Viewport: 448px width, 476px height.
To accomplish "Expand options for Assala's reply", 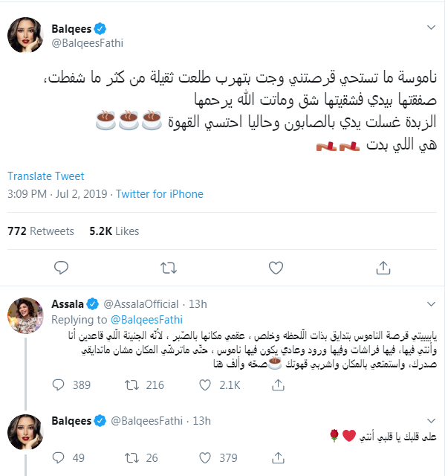I will click(x=431, y=303).
